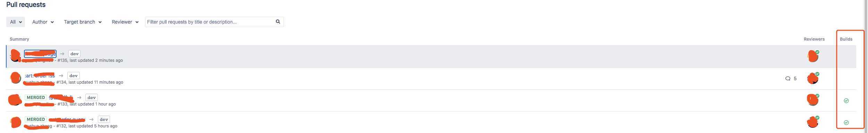Click reviewer avatar on PR #134
Image resolution: width=868 pixels, height=133 pixels.
tap(813, 78)
